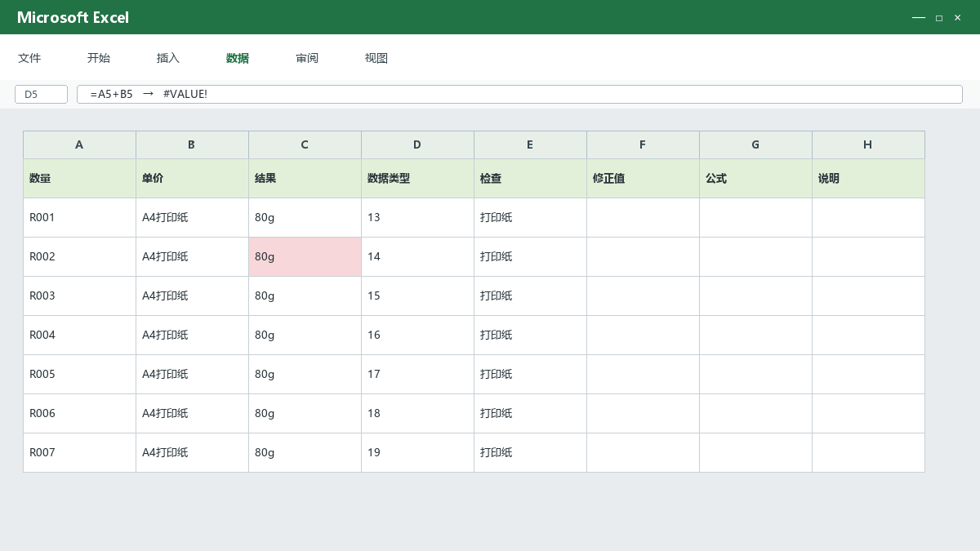
Task: Select column C header
Action: coord(305,144)
